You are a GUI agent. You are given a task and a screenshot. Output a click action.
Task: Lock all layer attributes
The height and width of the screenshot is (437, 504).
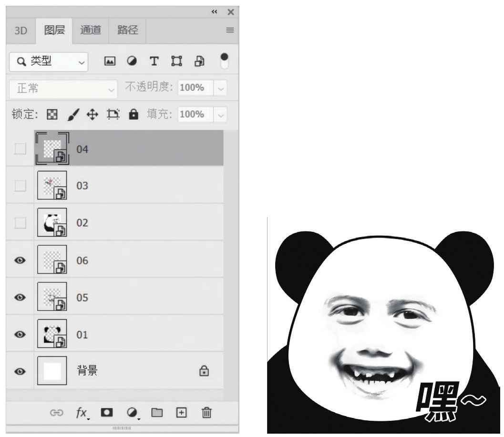tap(134, 114)
